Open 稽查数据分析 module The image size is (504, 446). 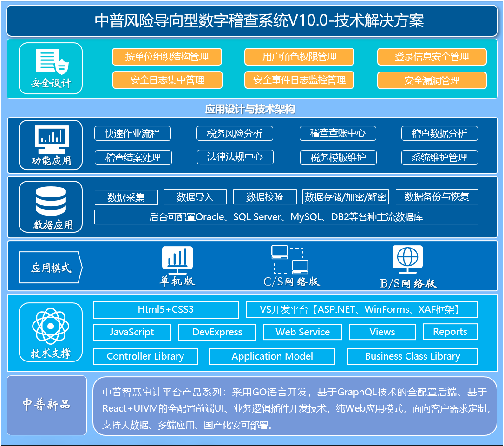[x=439, y=133]
